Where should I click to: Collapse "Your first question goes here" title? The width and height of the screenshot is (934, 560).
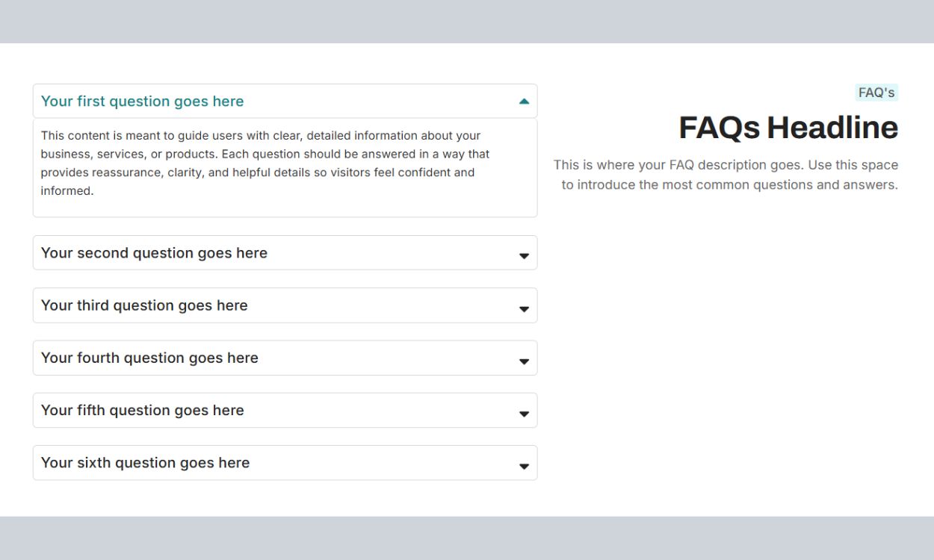[142, 102]
